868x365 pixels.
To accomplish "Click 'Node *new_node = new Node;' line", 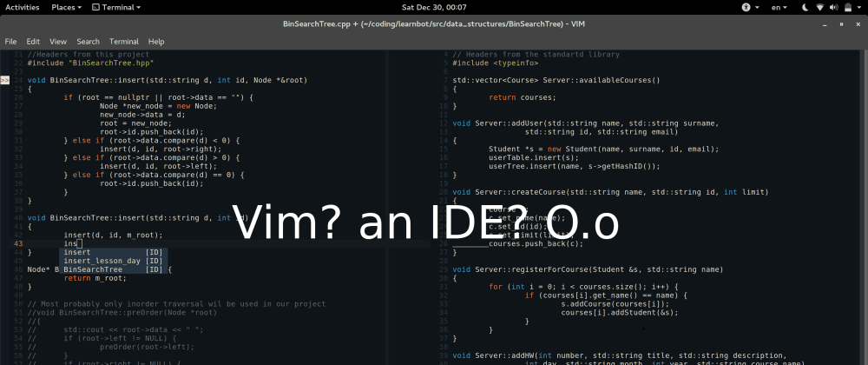I will click(x=158, y=106).
